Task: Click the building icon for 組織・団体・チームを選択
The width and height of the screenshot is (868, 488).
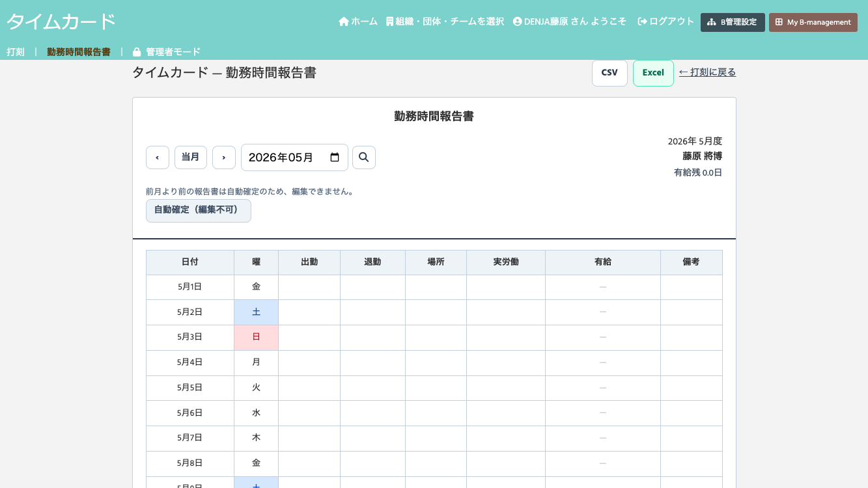Action: [389, 21]
